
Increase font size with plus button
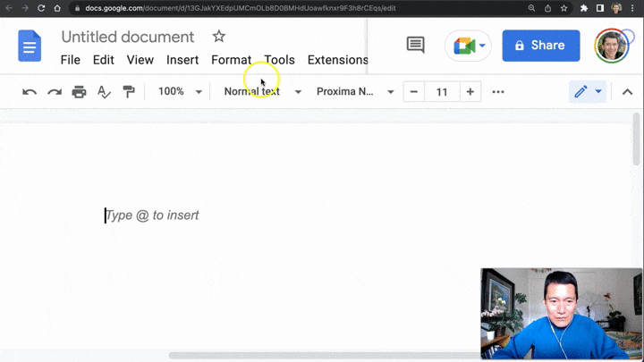pyautogui.click(x=470, y=92)
